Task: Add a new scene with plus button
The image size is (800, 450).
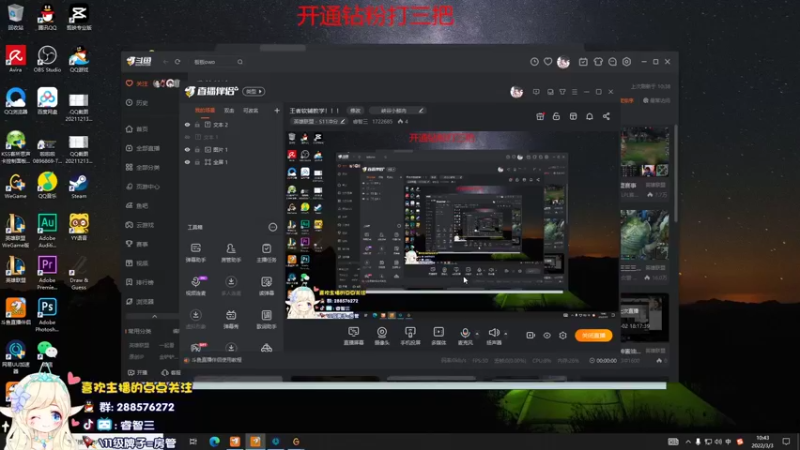Action: click(x=277, y=110)
